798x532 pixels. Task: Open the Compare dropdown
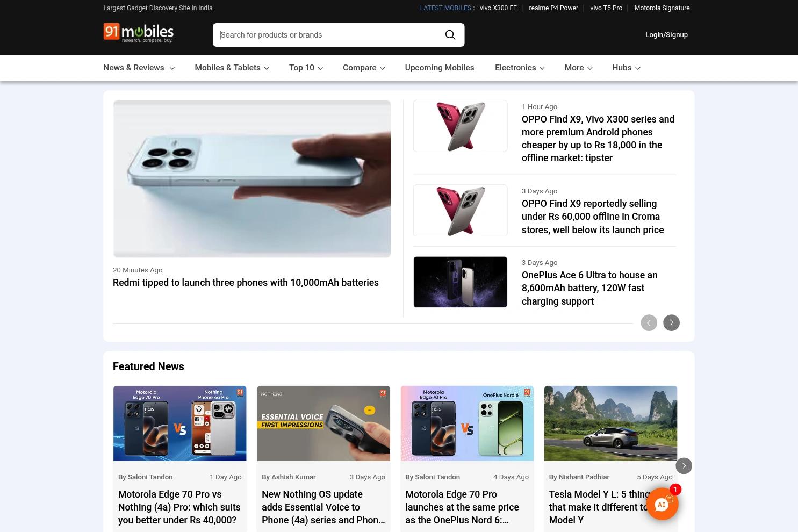pos(364,68)
